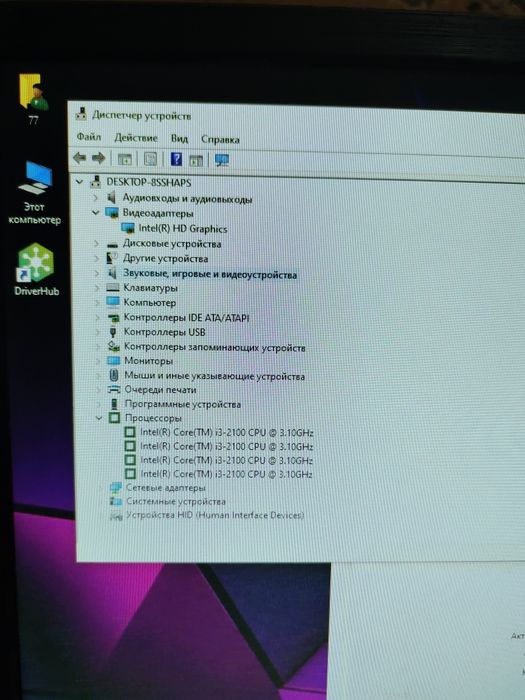
Task: Select Мыши и иные указывающие устройства text
Action: coord(215,376)
